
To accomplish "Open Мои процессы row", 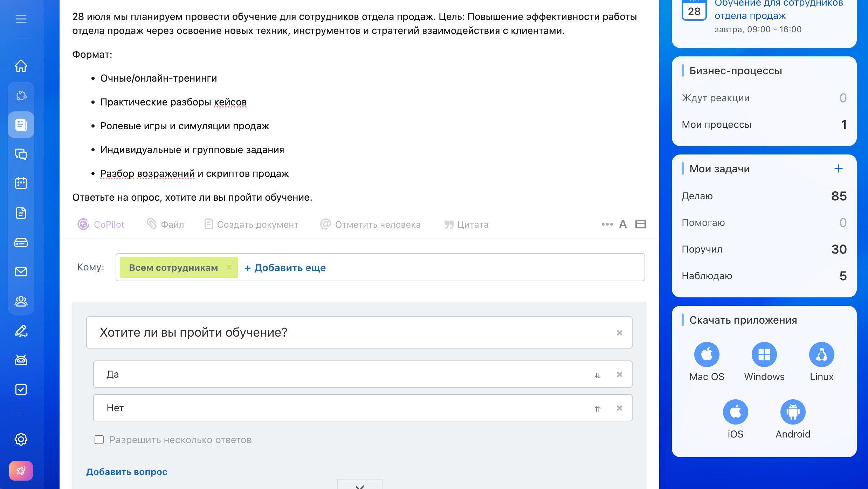I will 764,124.
